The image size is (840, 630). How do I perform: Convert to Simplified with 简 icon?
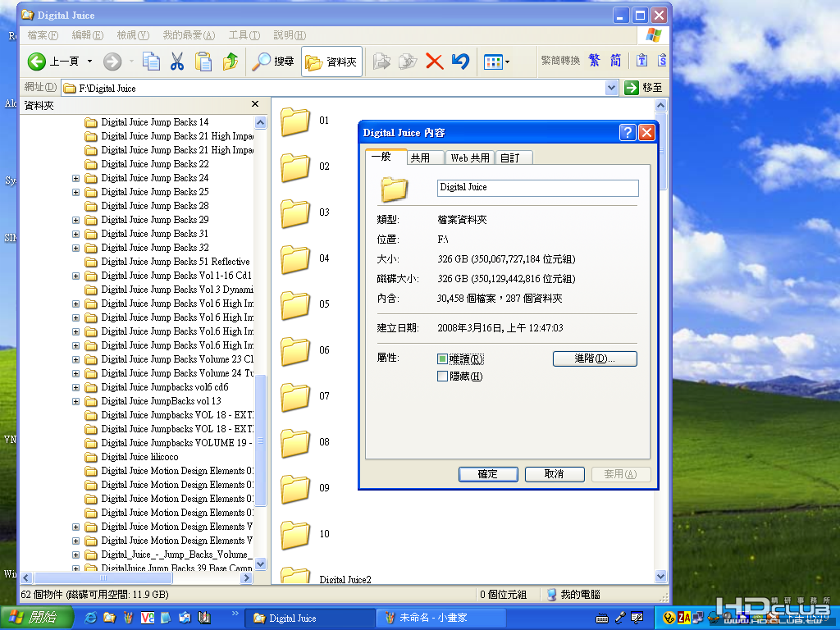coord(615,61)
